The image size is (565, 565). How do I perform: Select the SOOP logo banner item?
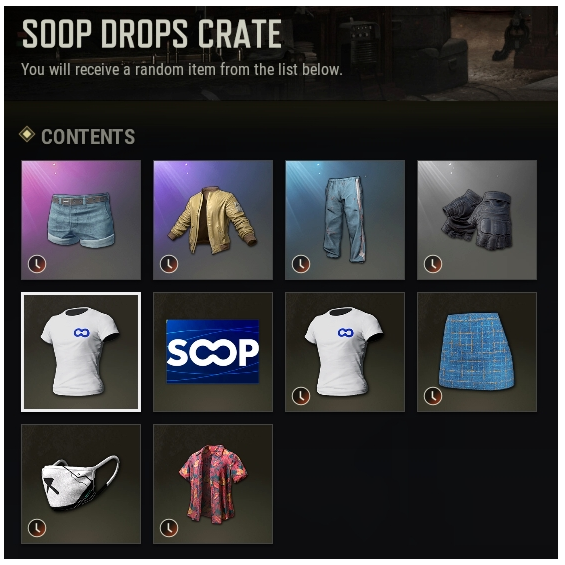213,352
